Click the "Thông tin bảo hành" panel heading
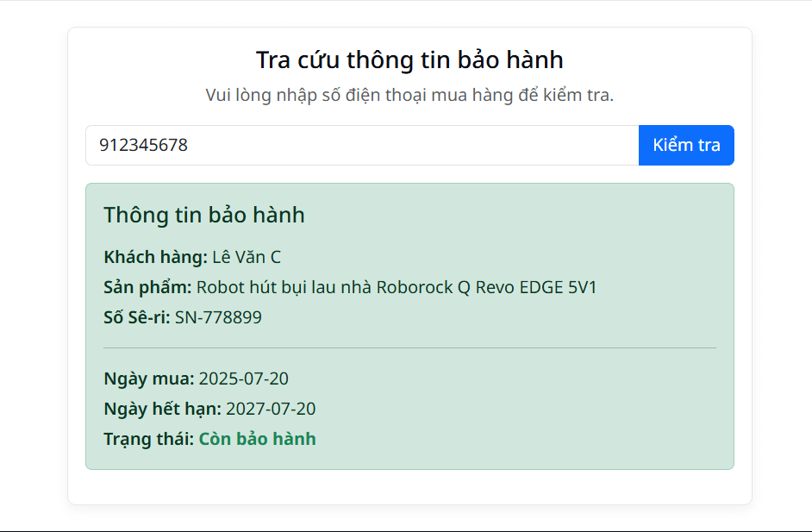This screenshot has width=812, height=532. tap(204, 216)
